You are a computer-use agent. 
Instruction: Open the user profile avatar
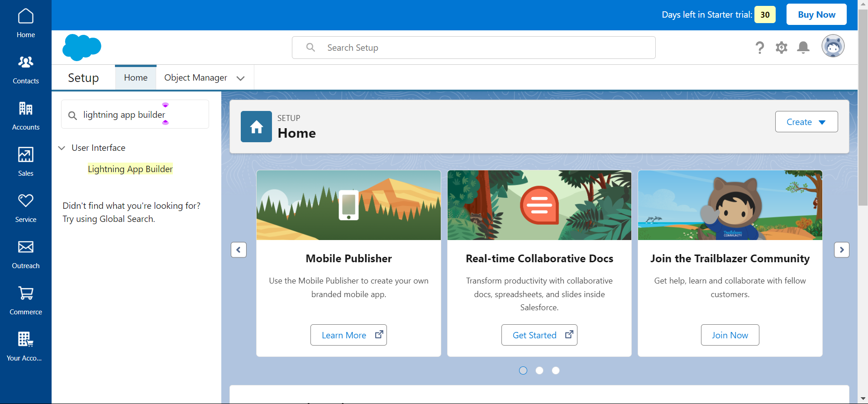(833, 46)
